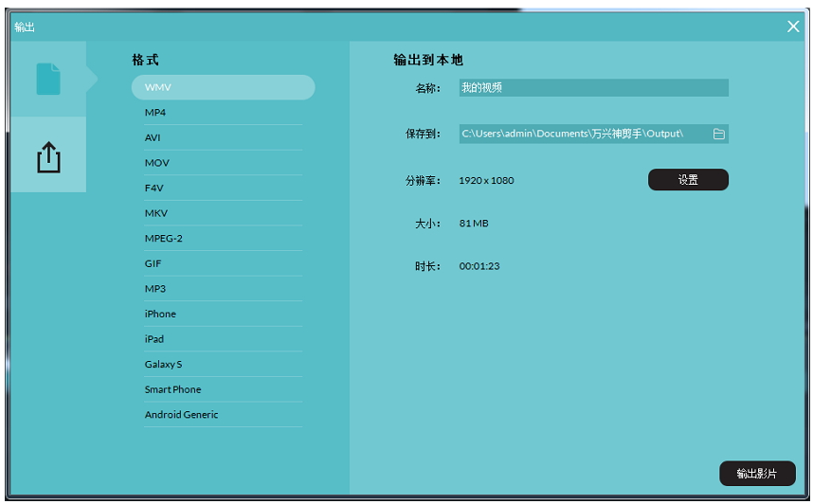Image resolution: width=813 pixels, height=504 pixels.
Task: Click the 00:01:23 duration value
Action: 479,266
